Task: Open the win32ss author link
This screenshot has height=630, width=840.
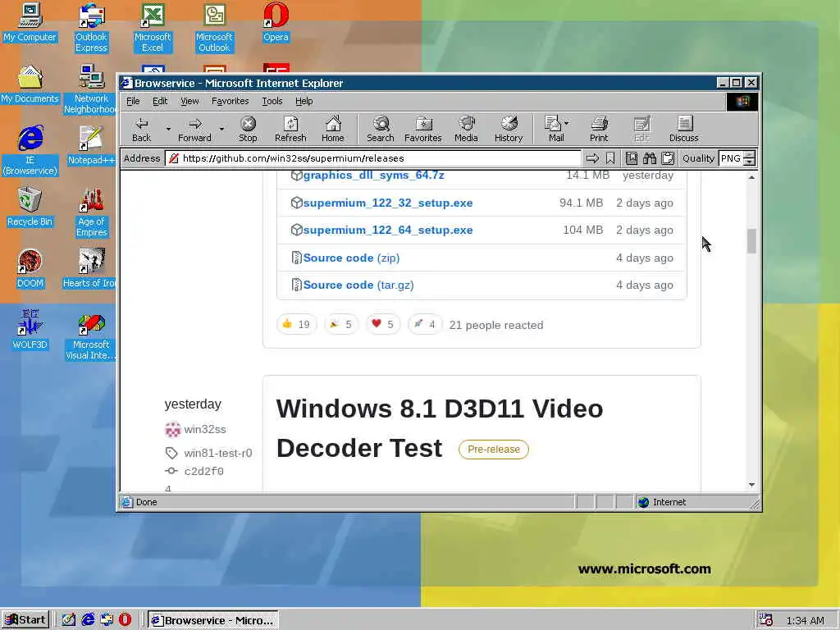Action: pos(204,429)
